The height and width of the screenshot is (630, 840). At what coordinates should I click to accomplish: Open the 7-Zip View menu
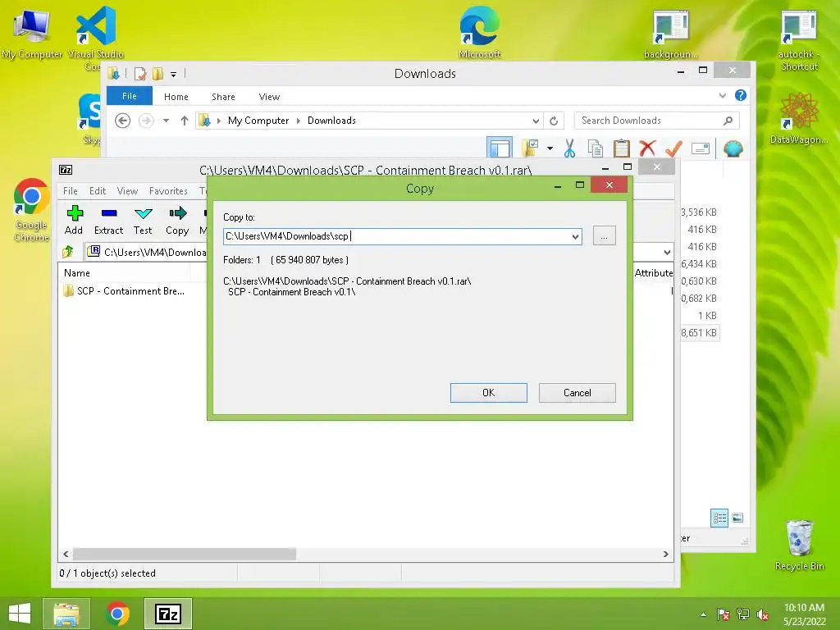(x=127, y=190)
